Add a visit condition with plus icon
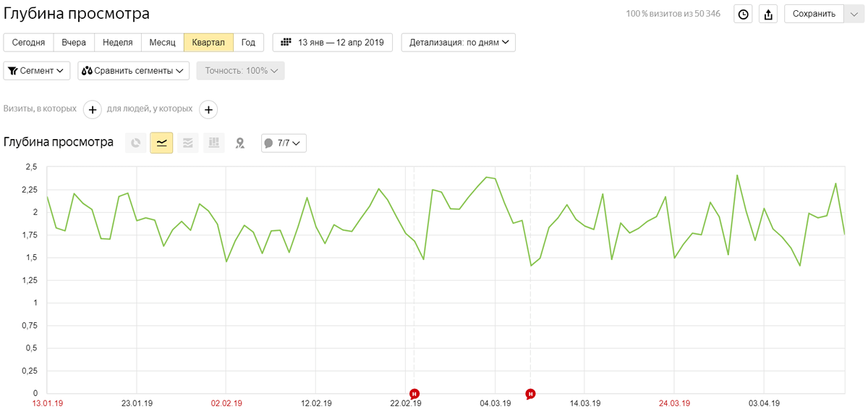Screen dimensions: 868x412 point(92,109)
